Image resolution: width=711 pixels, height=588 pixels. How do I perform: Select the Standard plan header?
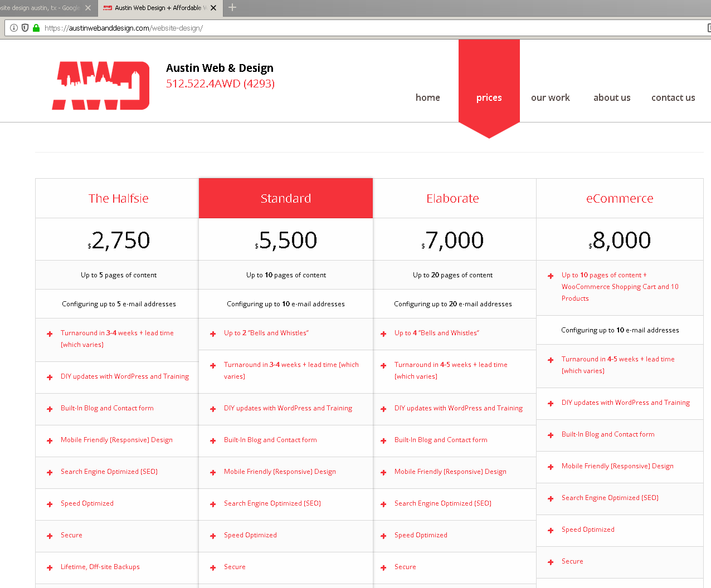(x=286, y=198)
